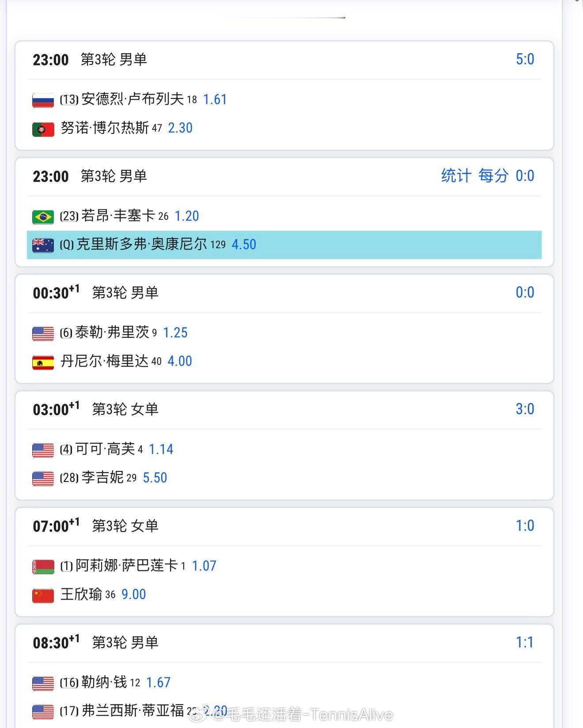583x728 pixels.
Task: Select highlighted row 克里斯多弗·奥康尼尔
Action: point(284,245)
